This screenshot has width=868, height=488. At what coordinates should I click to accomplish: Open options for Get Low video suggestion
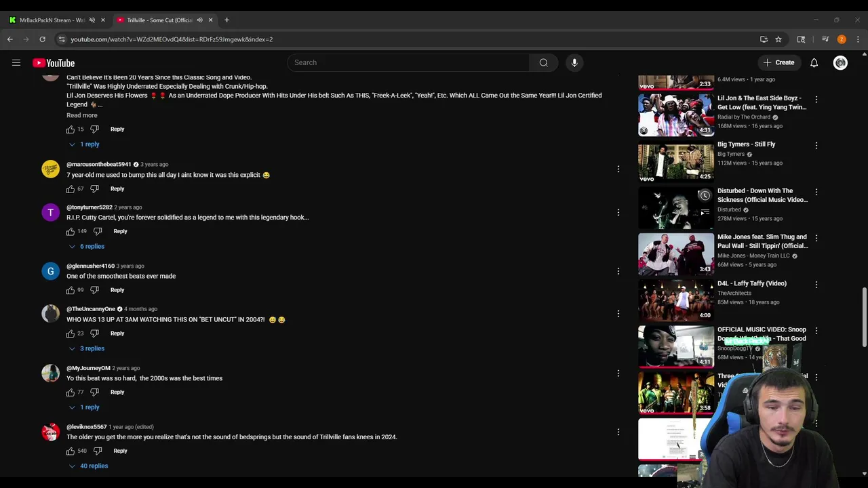[816, 100]
